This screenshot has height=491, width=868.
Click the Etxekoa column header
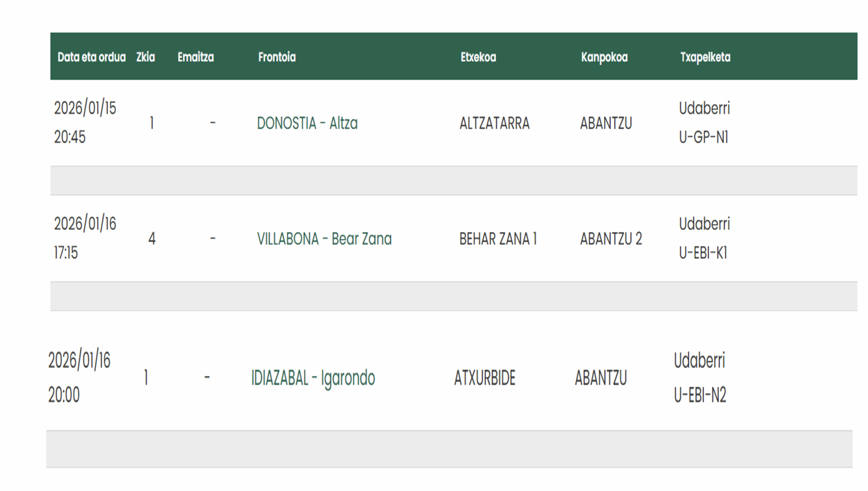pos(478,57)
